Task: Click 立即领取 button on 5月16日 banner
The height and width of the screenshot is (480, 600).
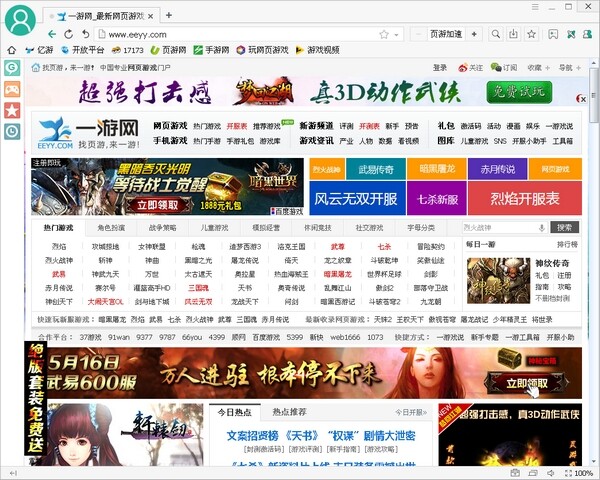Action: coord(527,383)
